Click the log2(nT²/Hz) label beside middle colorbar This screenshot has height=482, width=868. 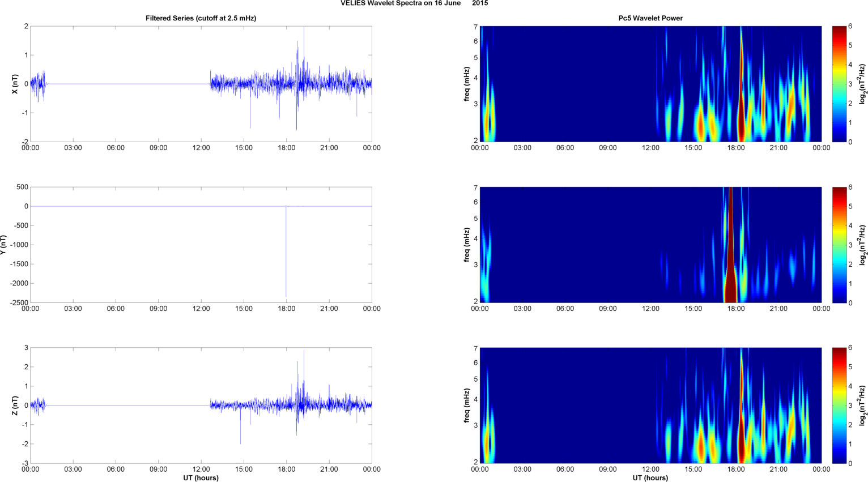(862, 245)
